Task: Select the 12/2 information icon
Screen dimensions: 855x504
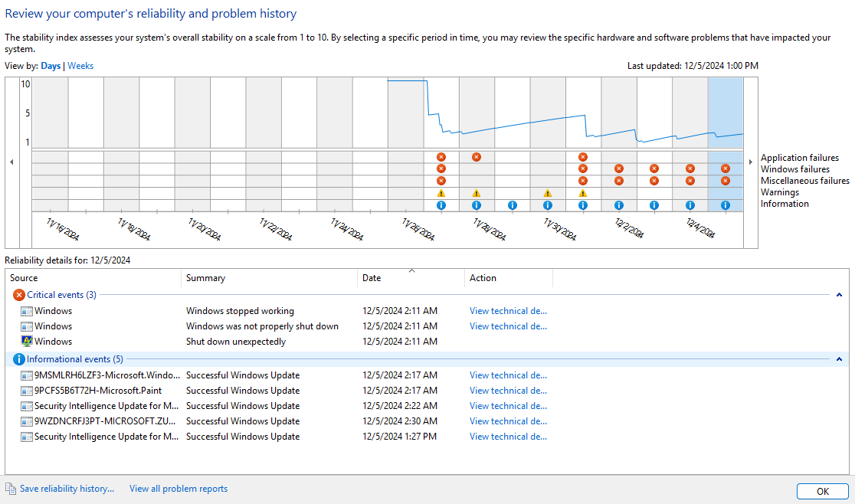Action: [619, 205]
